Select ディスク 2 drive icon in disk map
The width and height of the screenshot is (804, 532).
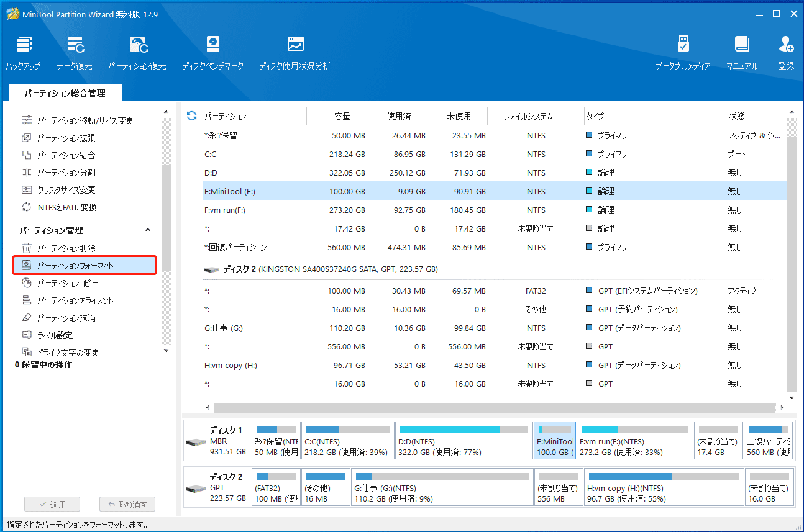pyautogui.click(x=195, y=488)
